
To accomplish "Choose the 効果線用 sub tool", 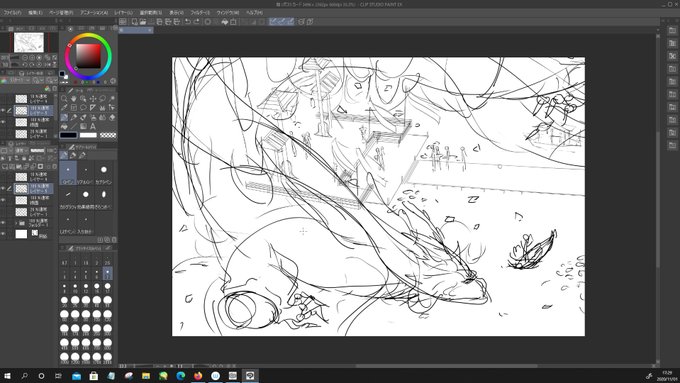I will 86,197.
